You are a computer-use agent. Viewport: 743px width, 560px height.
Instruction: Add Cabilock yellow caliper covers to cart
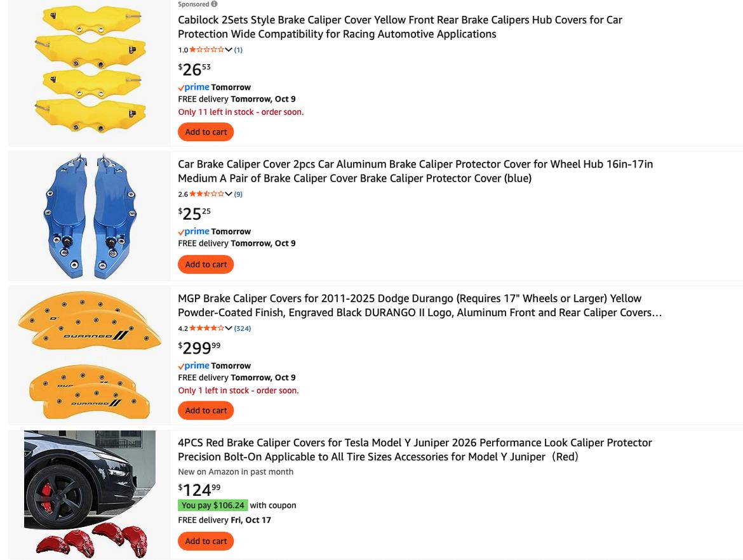tap(206, 132)
